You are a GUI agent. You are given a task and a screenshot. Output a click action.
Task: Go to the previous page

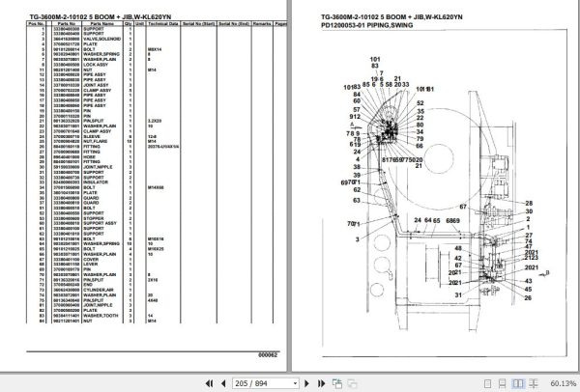[223, 383]
